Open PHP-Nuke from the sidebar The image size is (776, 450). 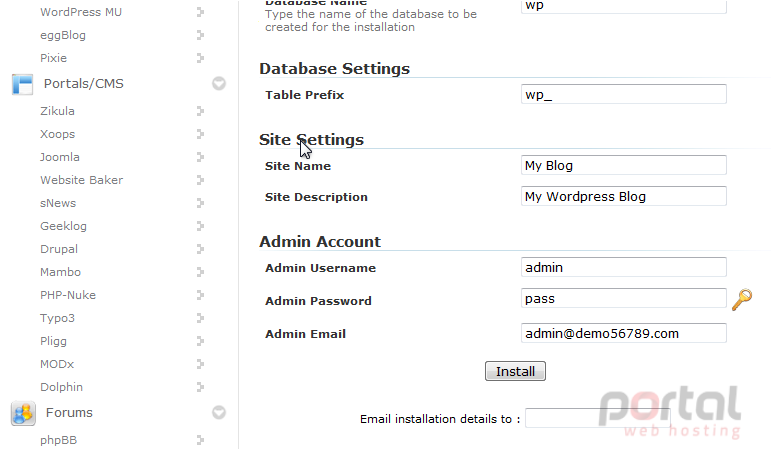point(68,295)
